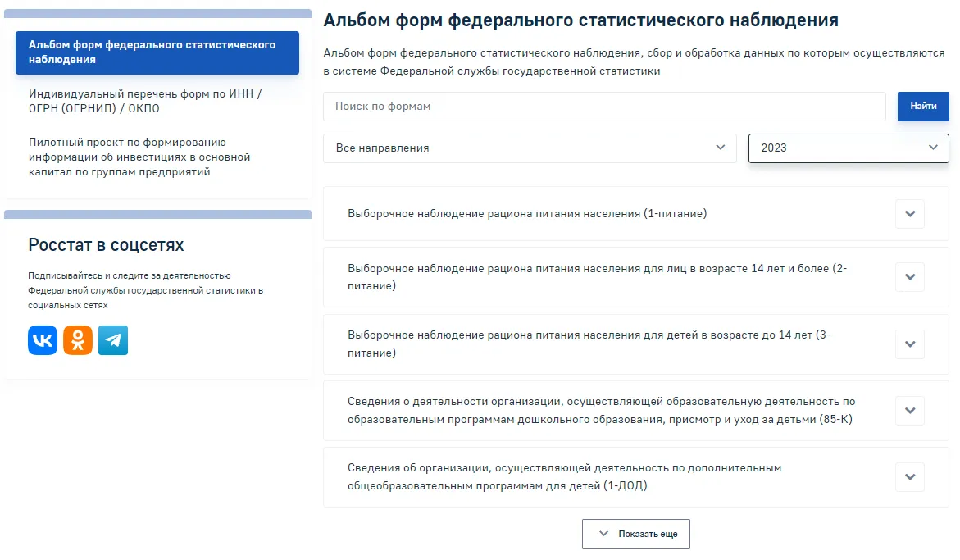960x560 pixels.
Task: Open Rosstat VK social page icon
Action: (x=43, y=340)
